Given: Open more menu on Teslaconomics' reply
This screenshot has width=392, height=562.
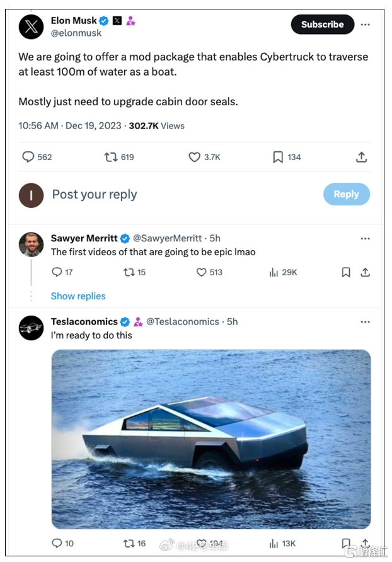Looking at the screenshot, I should tap(365, 321).
